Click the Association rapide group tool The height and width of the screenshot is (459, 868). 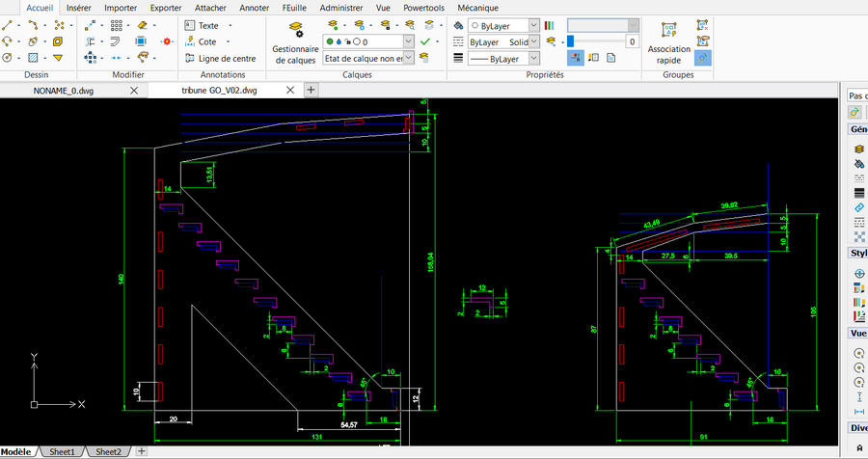(x=668, y=40)
